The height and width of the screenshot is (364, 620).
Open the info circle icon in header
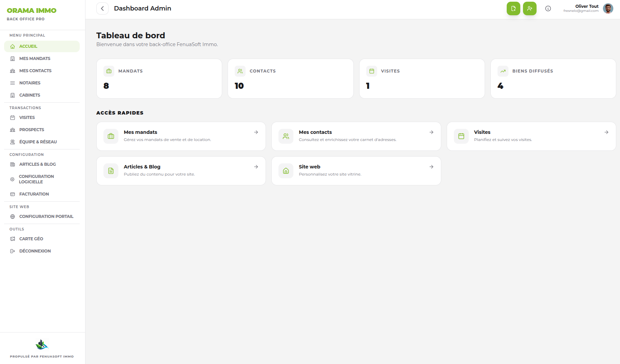548,8
